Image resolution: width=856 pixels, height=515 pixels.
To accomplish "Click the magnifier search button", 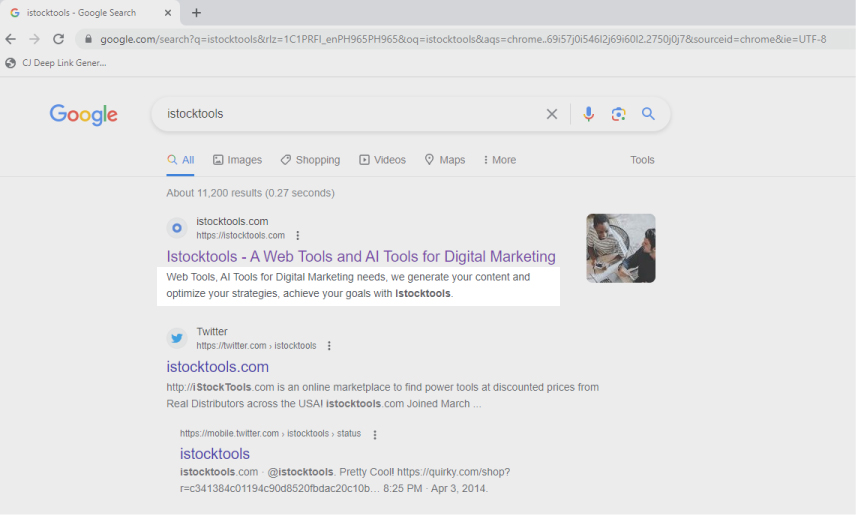I will tap(648, 114).
